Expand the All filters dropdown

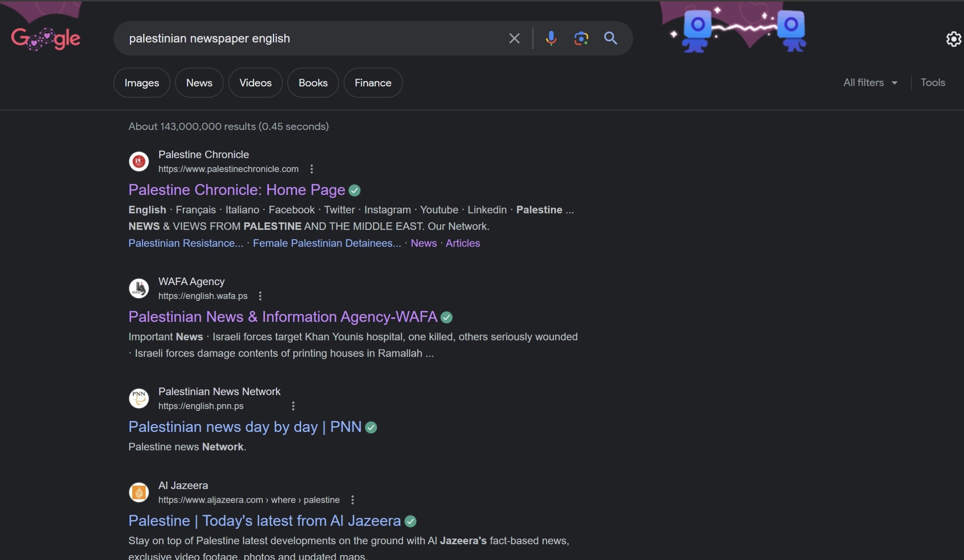[870, 82]
